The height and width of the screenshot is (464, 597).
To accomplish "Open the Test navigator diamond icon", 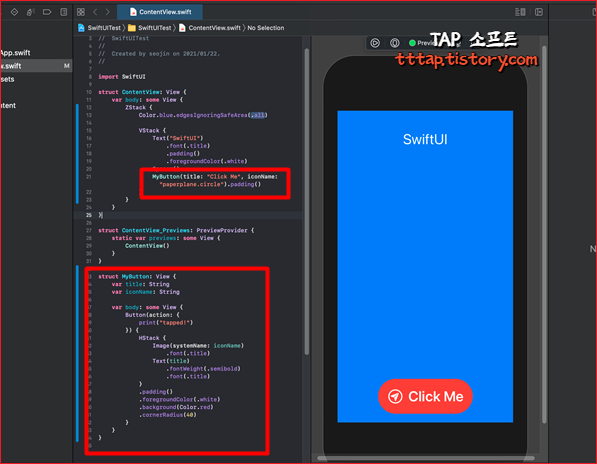I will pyautogui.click(x=14, y=12).
